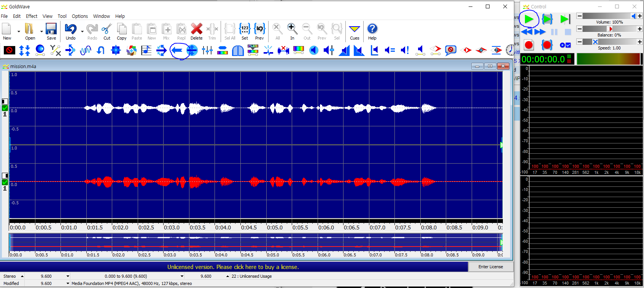644x288 pixels.
Task: Apply the Fade Out effect icon
Action: tap(359, 50)
